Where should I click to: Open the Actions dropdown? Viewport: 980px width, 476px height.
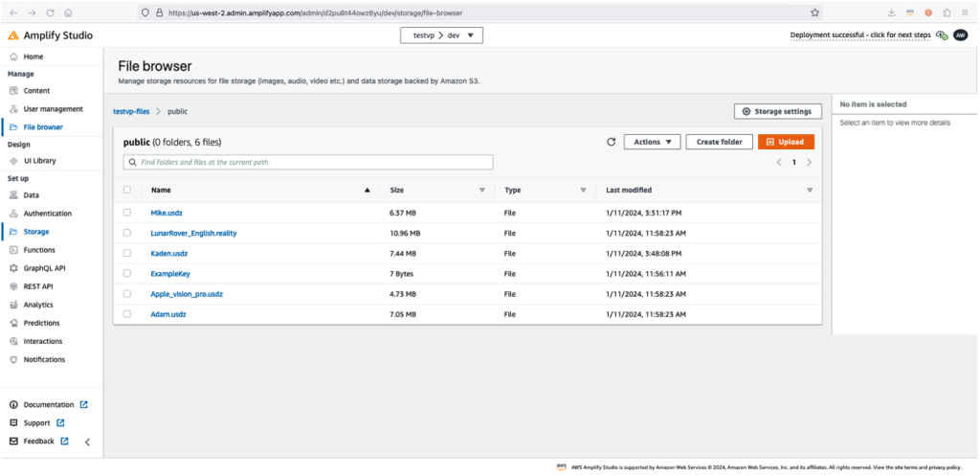click(x=652, y=142)
